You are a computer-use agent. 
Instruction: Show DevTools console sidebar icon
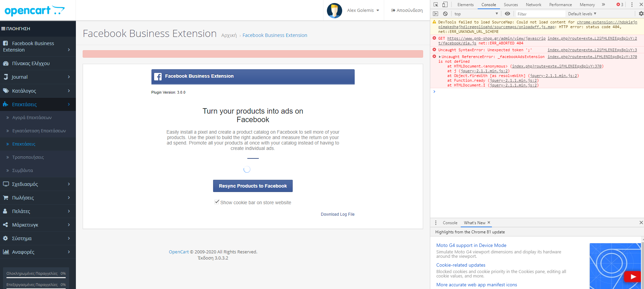click(x=436, y=14)
